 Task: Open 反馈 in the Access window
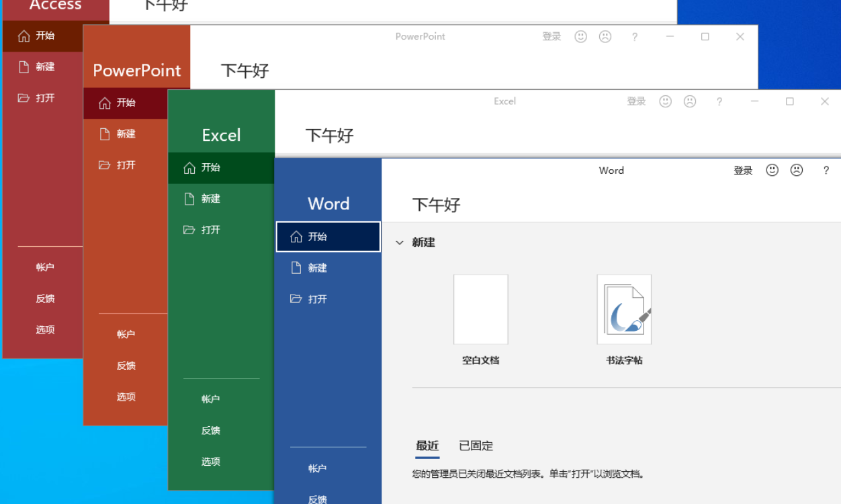[45, 299]
